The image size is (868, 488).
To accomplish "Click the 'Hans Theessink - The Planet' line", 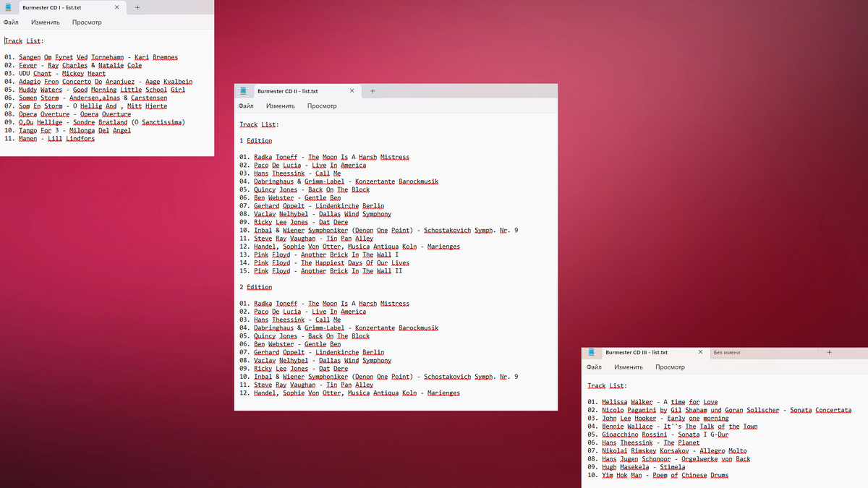I will tap(644, 442).
